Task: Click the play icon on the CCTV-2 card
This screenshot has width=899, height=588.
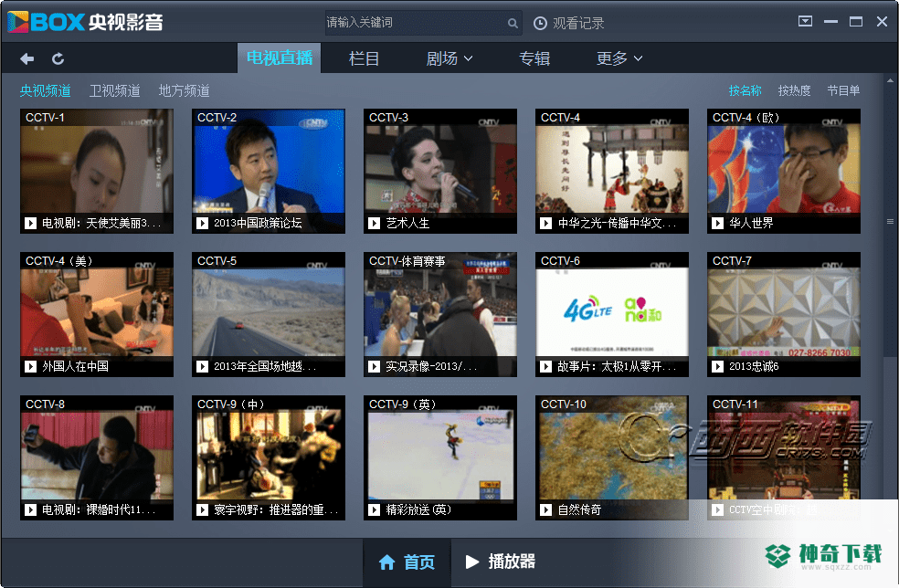Action: (x=203, y=223)
